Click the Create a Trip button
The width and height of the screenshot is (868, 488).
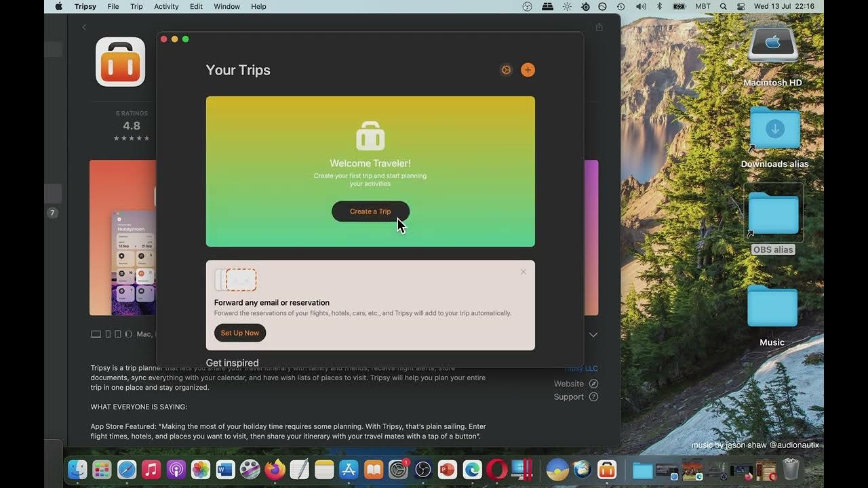pyautogui.click(x=370, y=211)
